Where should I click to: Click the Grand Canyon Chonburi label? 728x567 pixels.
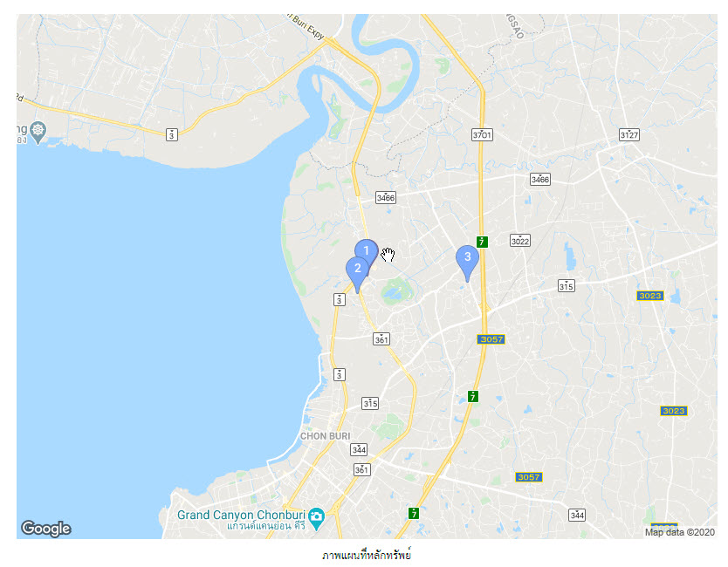tap(242, 515)
